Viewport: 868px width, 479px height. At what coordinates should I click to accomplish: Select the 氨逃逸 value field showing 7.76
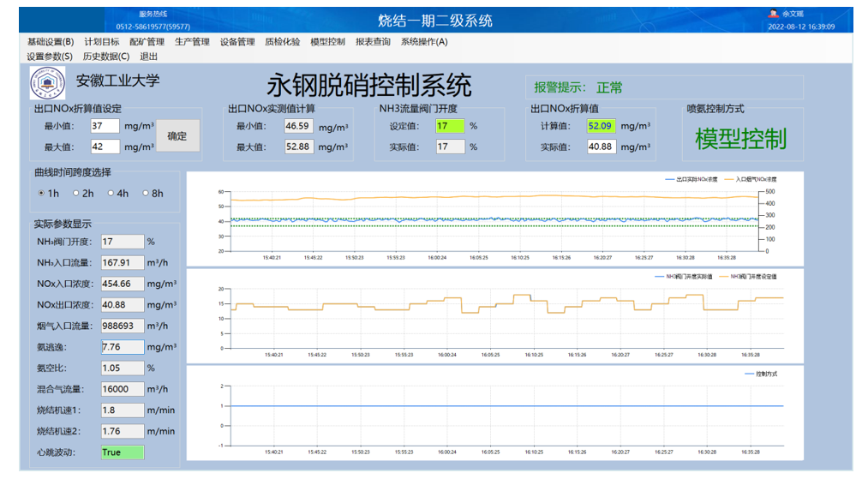click(123, 347)
